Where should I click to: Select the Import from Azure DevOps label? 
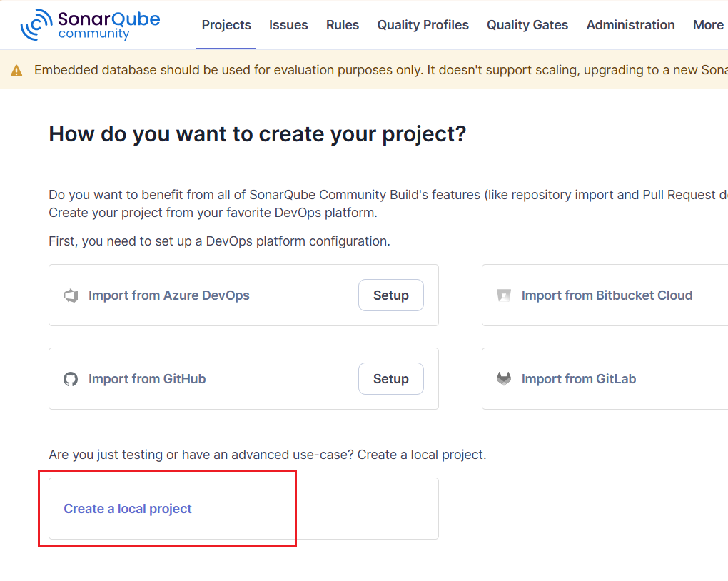coord(169,295)
